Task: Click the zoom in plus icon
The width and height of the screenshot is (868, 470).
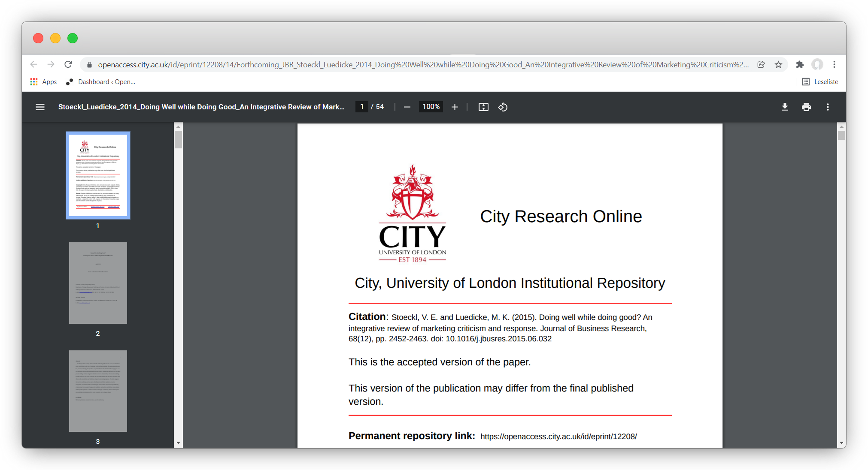Action: (455, 107)
